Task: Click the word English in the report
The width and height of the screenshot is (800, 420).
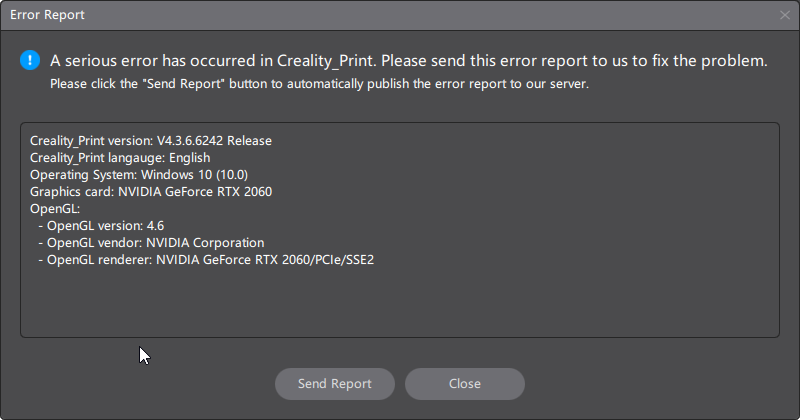Action: tap(187, 158)
